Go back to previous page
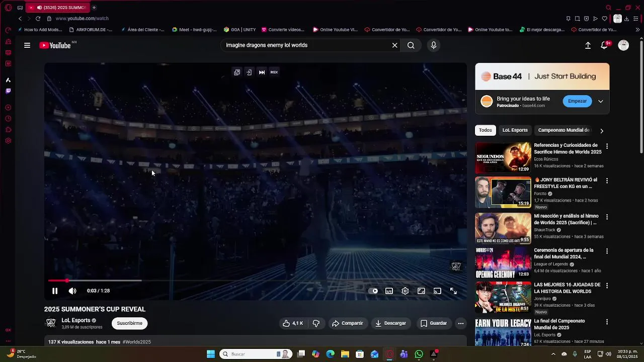This screenshot has height=362, width=644. [x=20, y=19]
